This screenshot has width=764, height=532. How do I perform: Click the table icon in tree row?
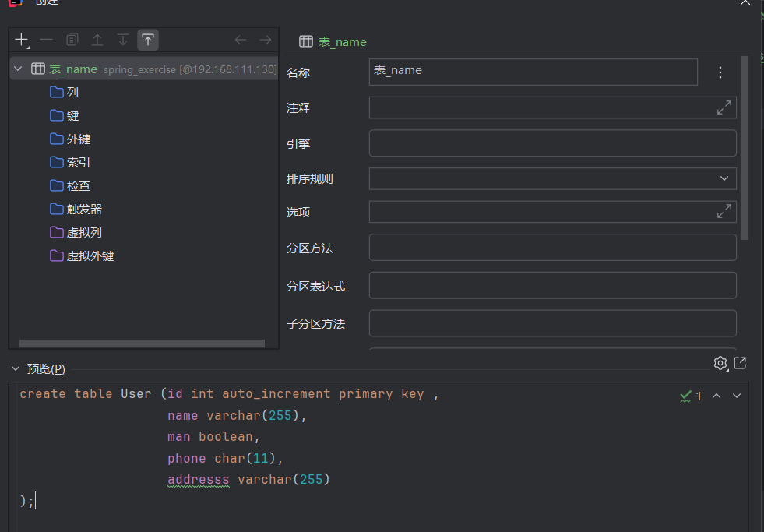[38, 69]
